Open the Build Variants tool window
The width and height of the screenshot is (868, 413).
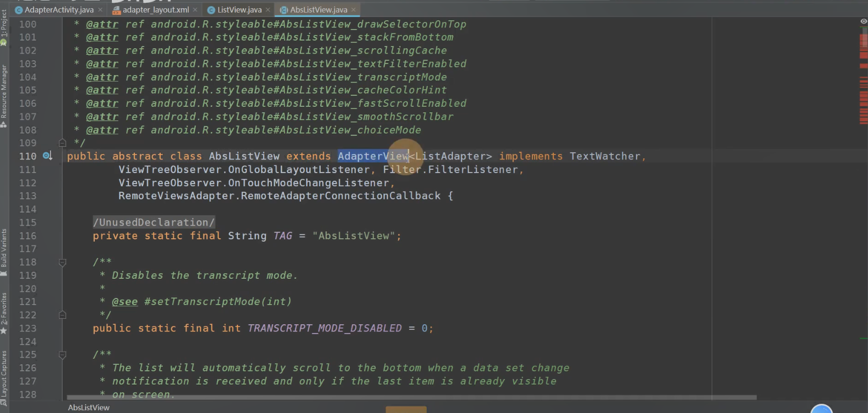tap(4, 251)
